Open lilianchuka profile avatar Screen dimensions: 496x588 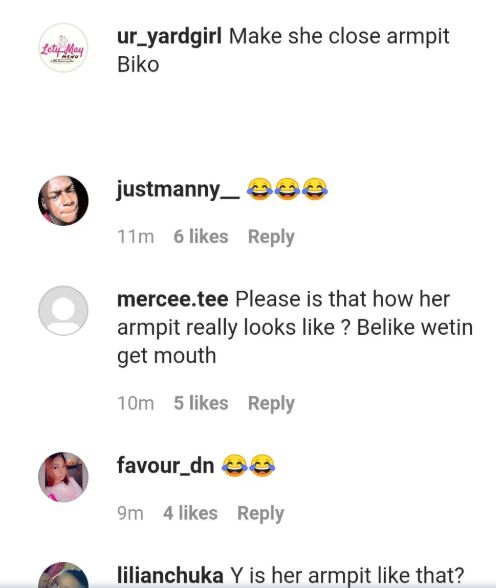[x=63, y=575]
